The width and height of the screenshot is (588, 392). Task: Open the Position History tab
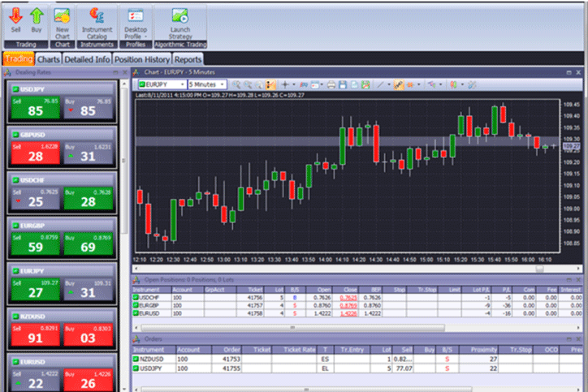[x=141, y=59]
